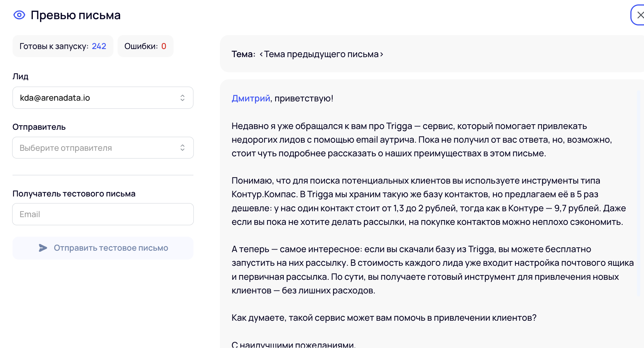Screen dimensions: 644x348
Task: Select the Готовы к запуску counter badge
Action: click(63, 46)
